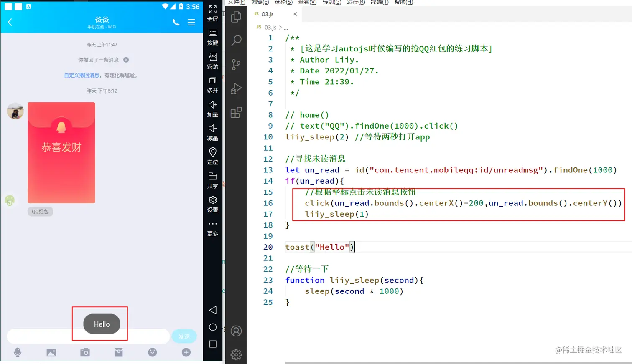Open the hamburger menu in QQ chat header

191,23
